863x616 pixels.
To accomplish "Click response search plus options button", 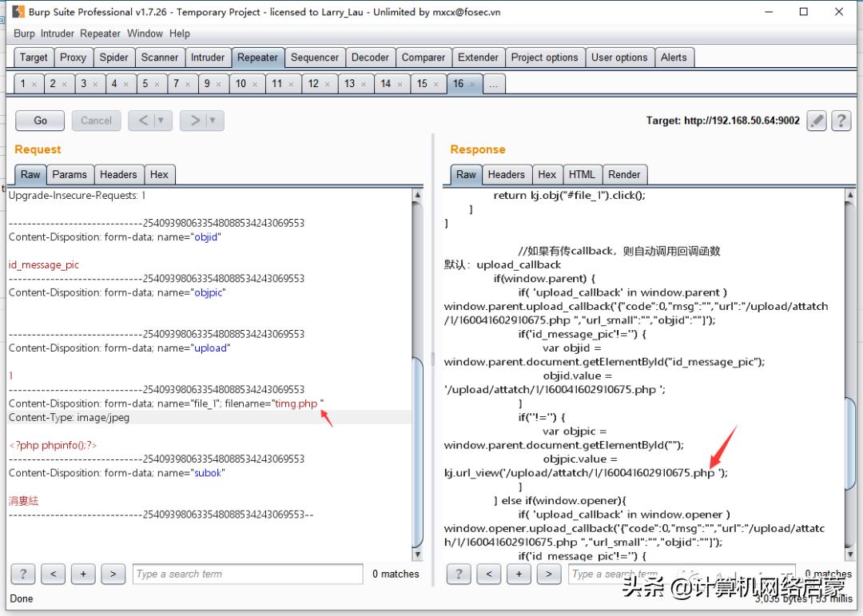I will pyautogui.click(x=519, y=574).
